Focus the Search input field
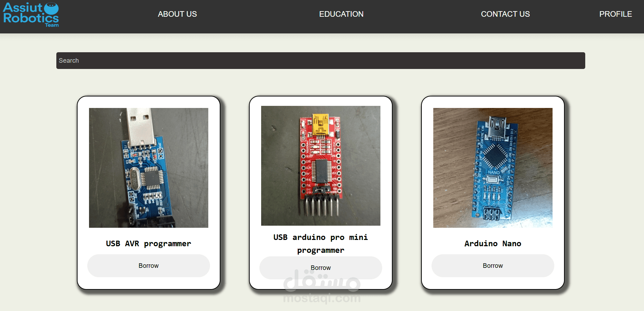This screenshot has width=644, height=311. pos(321,61)
